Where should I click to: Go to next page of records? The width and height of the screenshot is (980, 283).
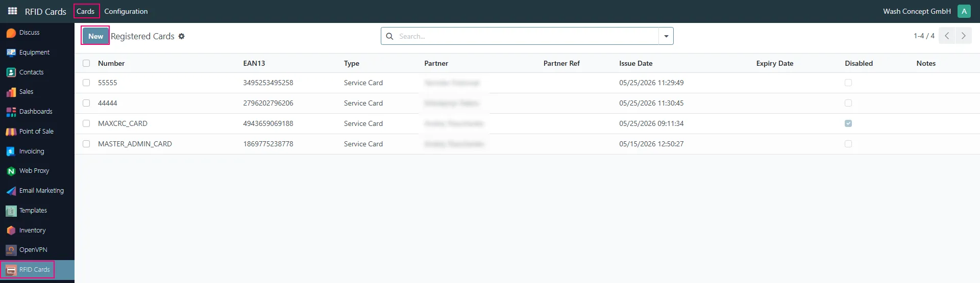point(964,36)
